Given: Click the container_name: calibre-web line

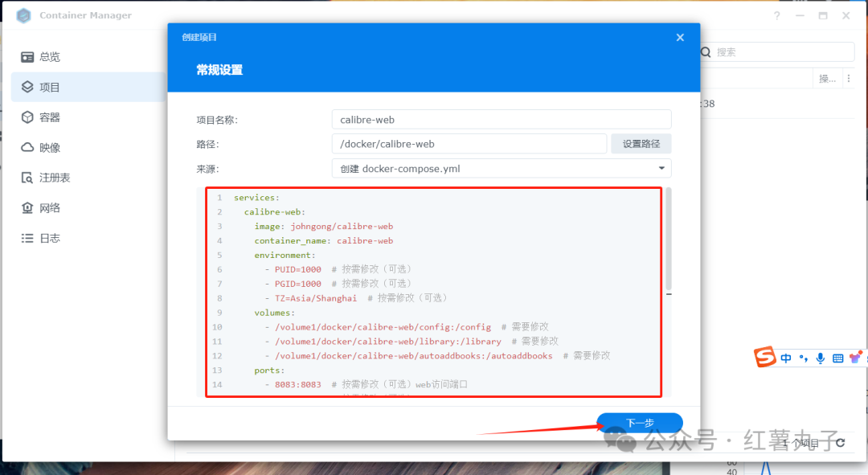Looking at the screenshot, I should tap(324, 240).
